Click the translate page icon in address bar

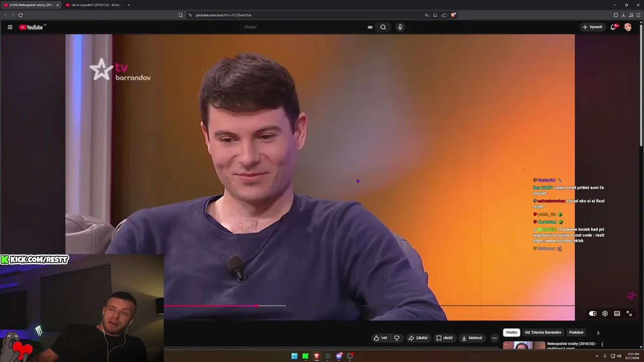tap(427, 15)
